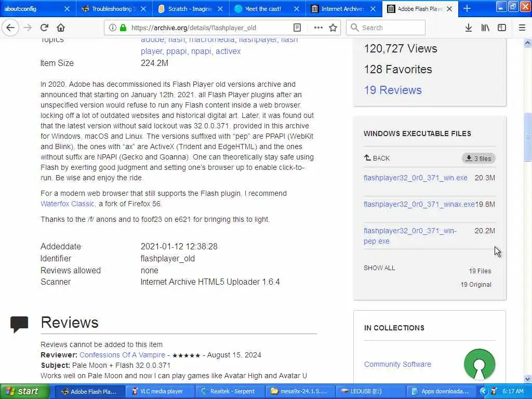Screen dimensions: 532x399
Task: Open the Windows start menu
Action: pyautogui.click(x=25, y=391)
